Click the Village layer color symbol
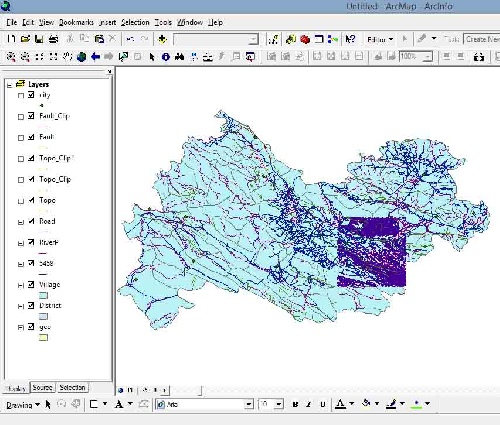The height and width of the screenshot is (425, 500). (x=44, y=295)
